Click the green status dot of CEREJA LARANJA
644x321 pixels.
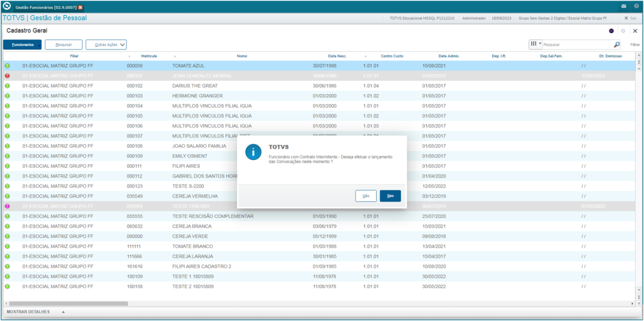[7, 256]
